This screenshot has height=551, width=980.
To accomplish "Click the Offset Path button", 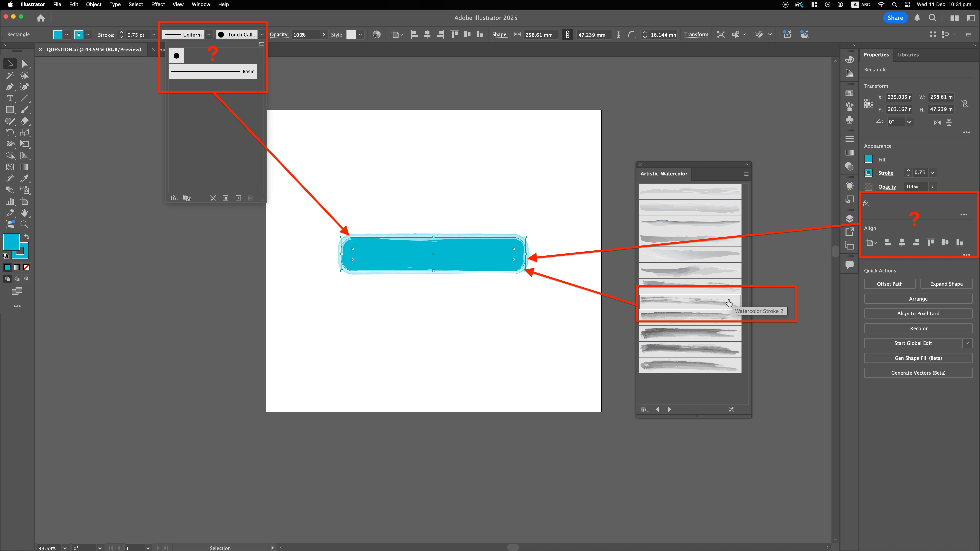I will coord(889,284).
